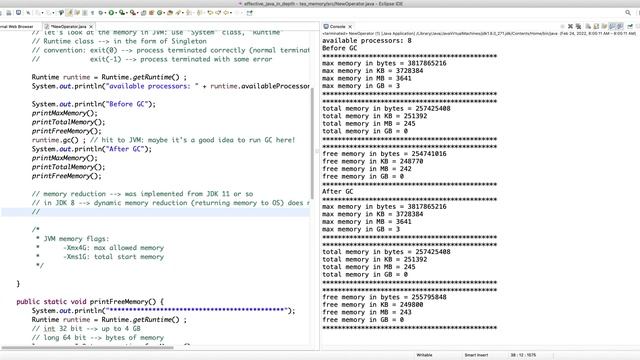This screenshot has height=360, width=640.
Task: Toggle Scroll Lock in Console toolbar
Action: 596,26
